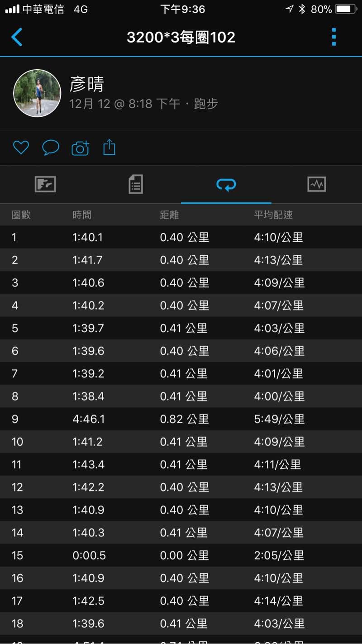Tap the 彥晴 profile photo

click(x=37, y=93)
